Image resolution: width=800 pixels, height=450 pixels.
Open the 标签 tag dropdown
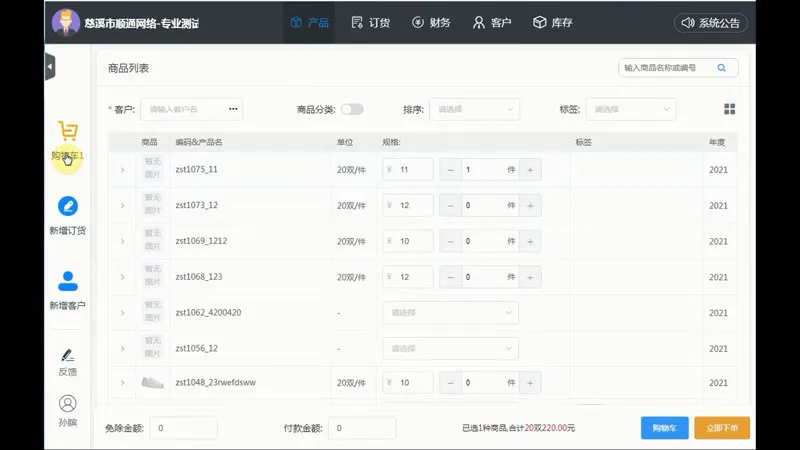[630, 109]
